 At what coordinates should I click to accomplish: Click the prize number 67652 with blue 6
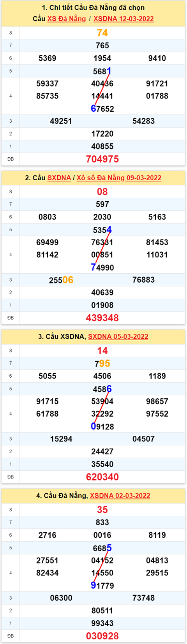tap(102, 109)
